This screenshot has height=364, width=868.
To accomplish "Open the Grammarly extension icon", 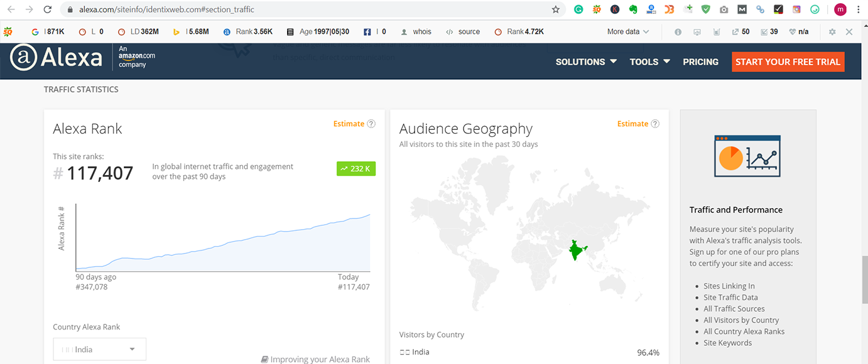I will (x=578, y=9).
